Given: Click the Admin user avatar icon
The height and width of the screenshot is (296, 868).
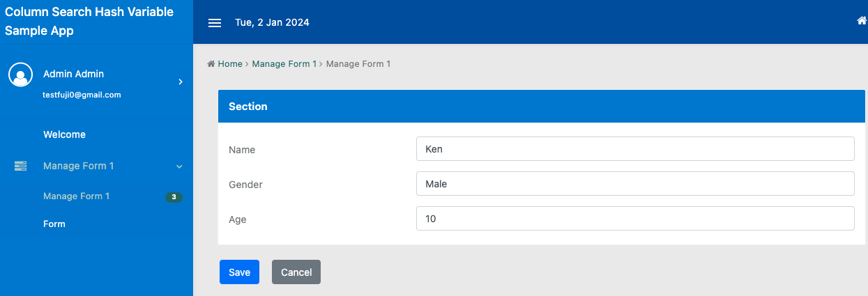Looking at the screenshot, I should [20, 75].
